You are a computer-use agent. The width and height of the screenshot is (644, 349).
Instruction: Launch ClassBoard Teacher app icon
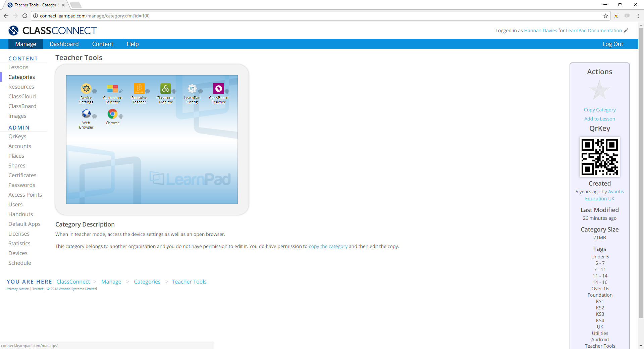pos(219,89)
